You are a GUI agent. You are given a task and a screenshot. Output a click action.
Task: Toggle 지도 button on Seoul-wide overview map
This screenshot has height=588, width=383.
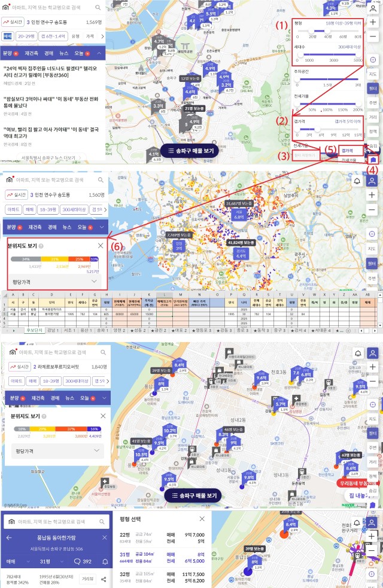pyautogui.click(x=372, y=249)
